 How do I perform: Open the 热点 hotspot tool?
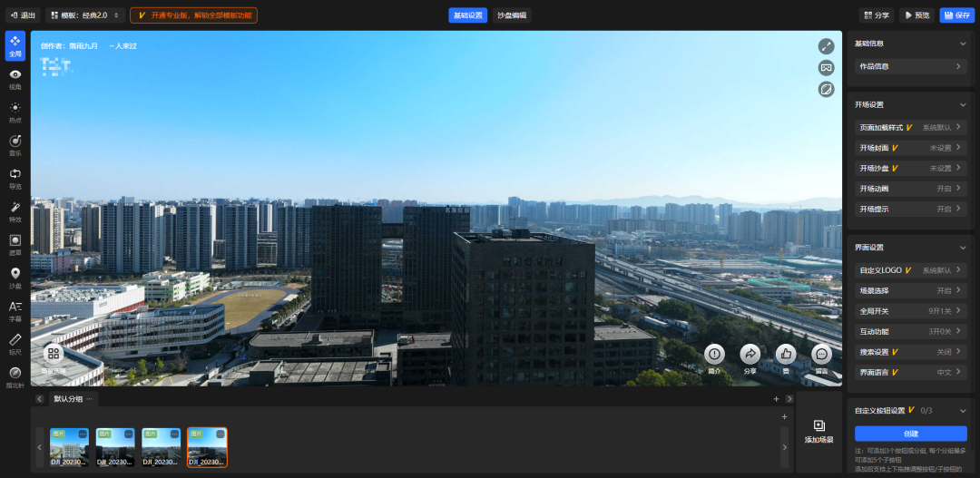pos(15,112)
